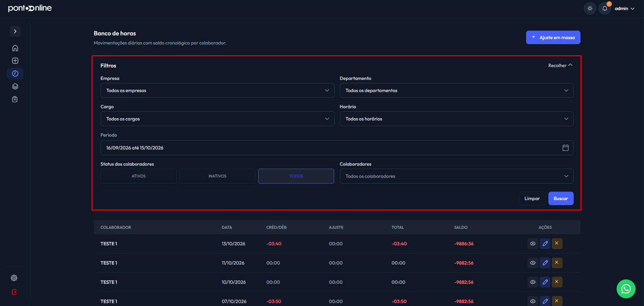644x306 pixels.
Task: Open the notifications bell
Action: click(x=605, y=8)
